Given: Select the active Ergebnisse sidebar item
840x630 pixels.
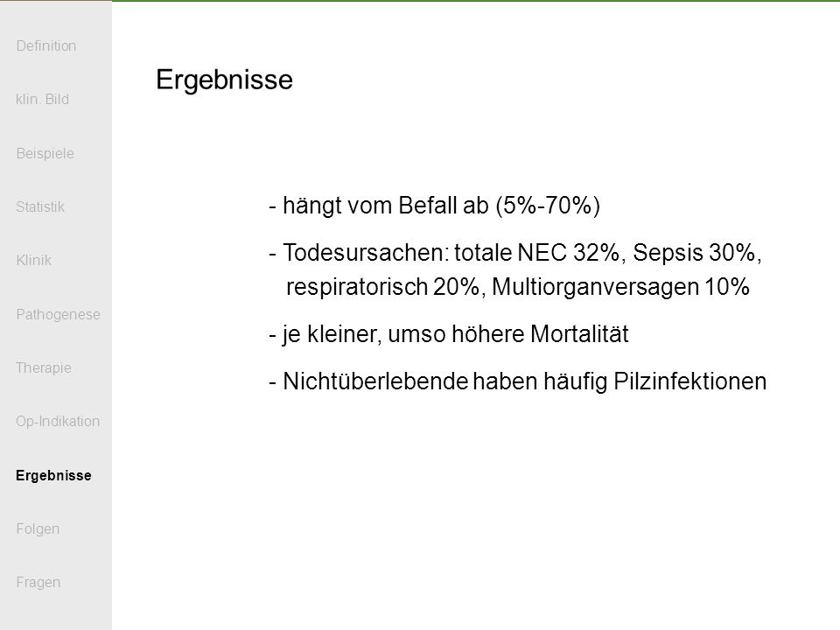Looking at the screenshot, I should 53,476.
